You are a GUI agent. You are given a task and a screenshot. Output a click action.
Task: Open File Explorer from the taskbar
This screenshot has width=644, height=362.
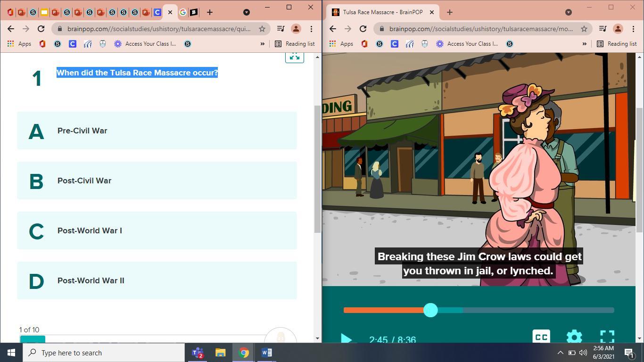pyautogui.click(x=221, y=353)
